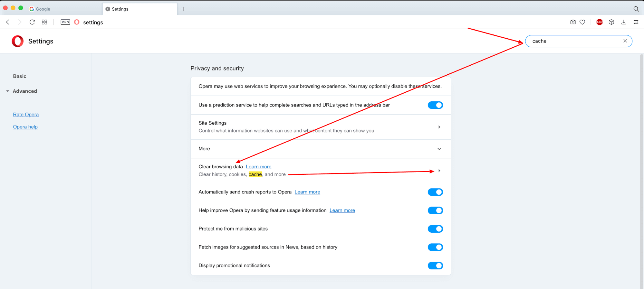Open downloads with the download arrow icon
Viewport: 644px width, 289px height.
[624, 22]
